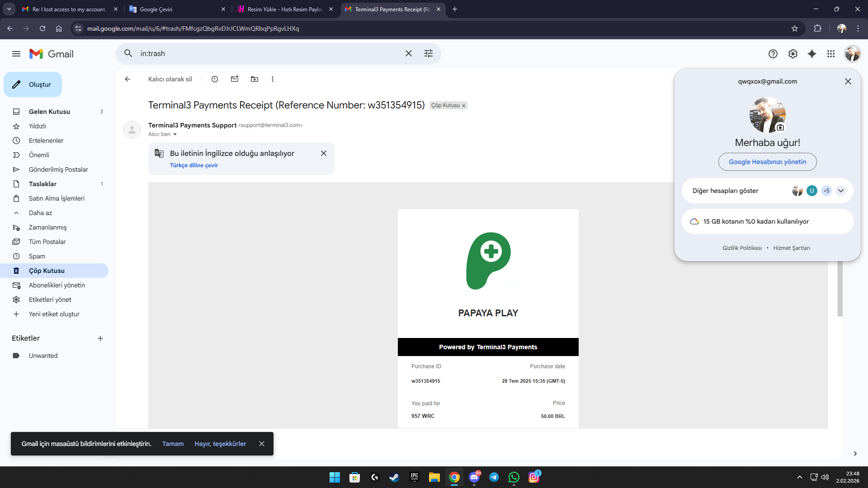Screen dimensions: 868x488
Task: Open Telegram from the taskbar
Action: [494, 477]
